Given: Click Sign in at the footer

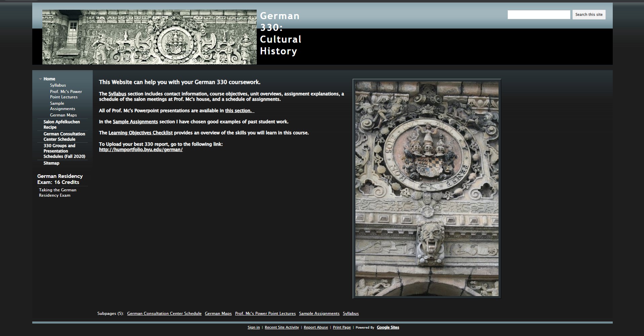Looking at the screenshot, I should point(253,328).
